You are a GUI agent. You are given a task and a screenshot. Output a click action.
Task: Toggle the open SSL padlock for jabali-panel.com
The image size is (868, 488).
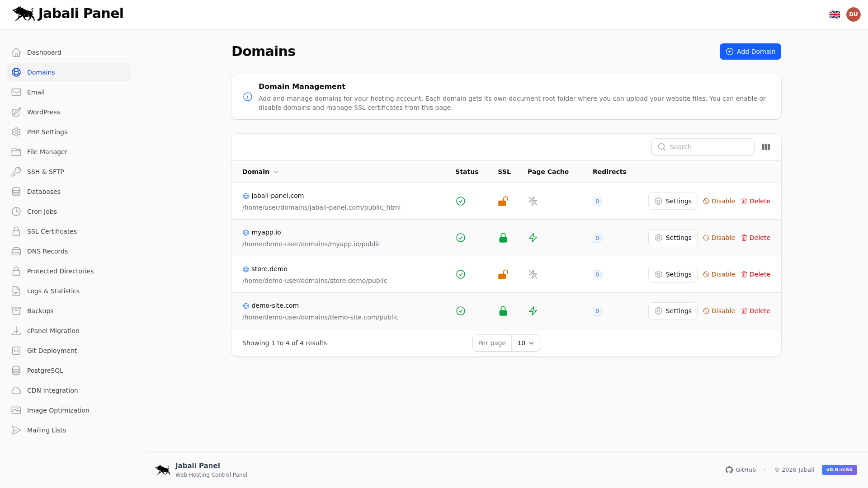503,201
